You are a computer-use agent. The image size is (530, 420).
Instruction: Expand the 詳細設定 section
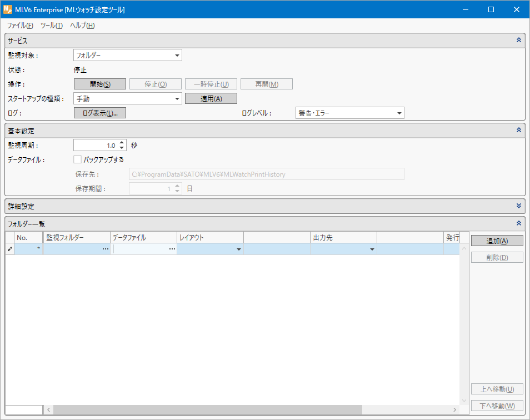519,206
